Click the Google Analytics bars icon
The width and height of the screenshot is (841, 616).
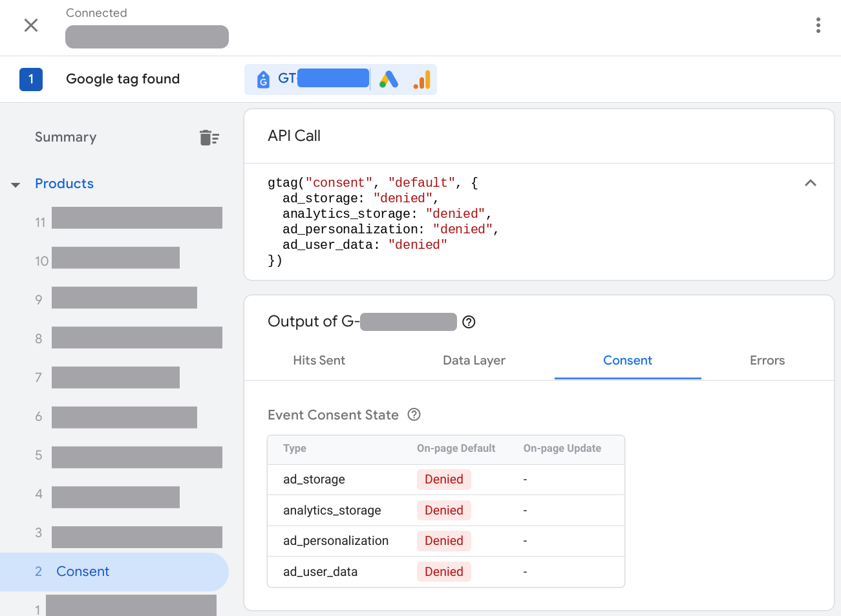pyautogui.click(x=421, y=78)
